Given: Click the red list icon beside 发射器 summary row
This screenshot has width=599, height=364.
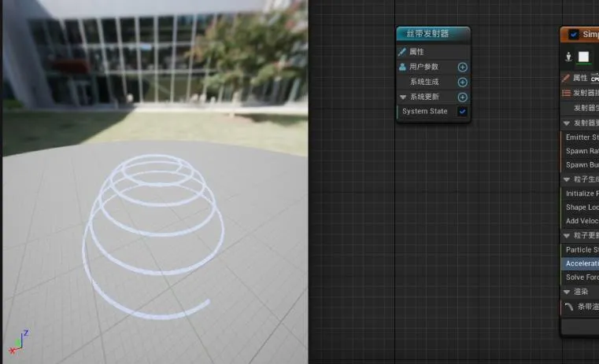Looking at the screenshot, I should tap(566, 93).
